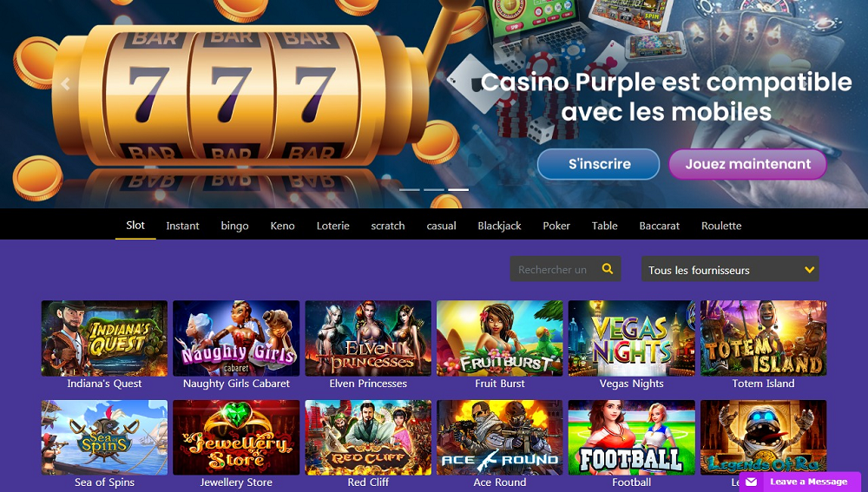This screenshot has width=868, height=492.
Task: Click the Jouez maintenant button
Action: pos(748,164)
